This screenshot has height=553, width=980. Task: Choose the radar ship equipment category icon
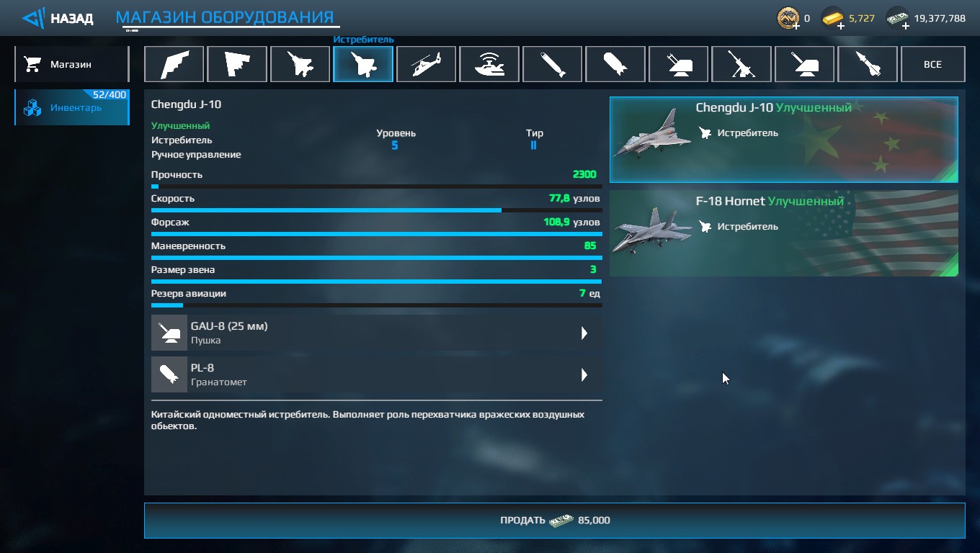coord(489,64)
